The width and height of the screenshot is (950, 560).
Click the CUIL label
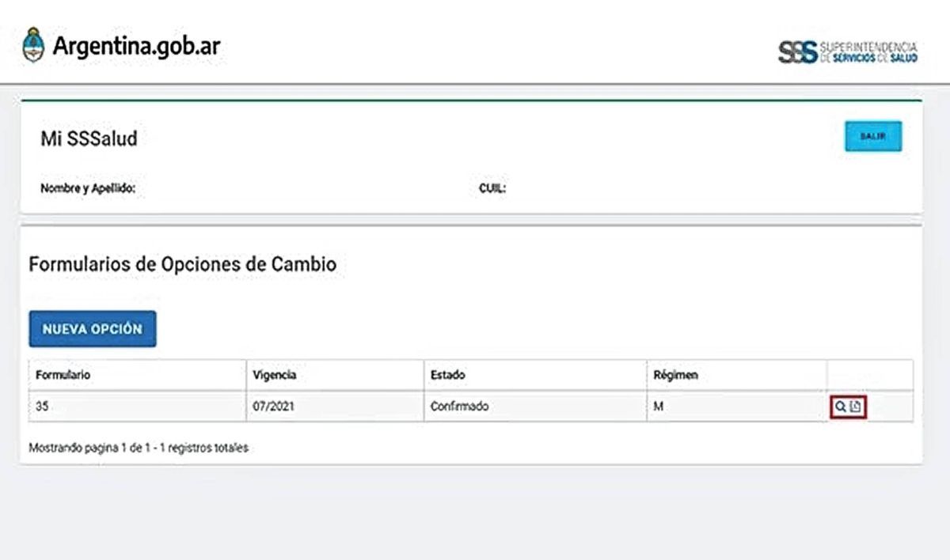pos(492,189)
